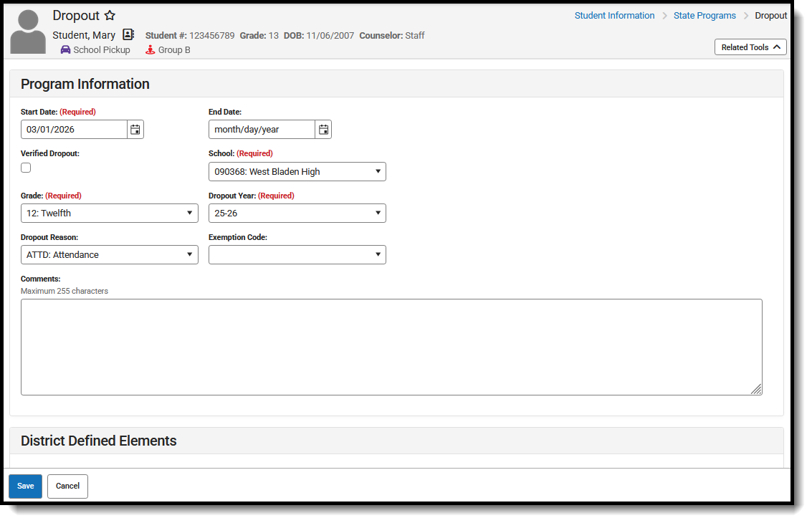Navigate to Student Information breadcrumb
The width and height of the screenshot is (812, 523).
tap(614, 15)
